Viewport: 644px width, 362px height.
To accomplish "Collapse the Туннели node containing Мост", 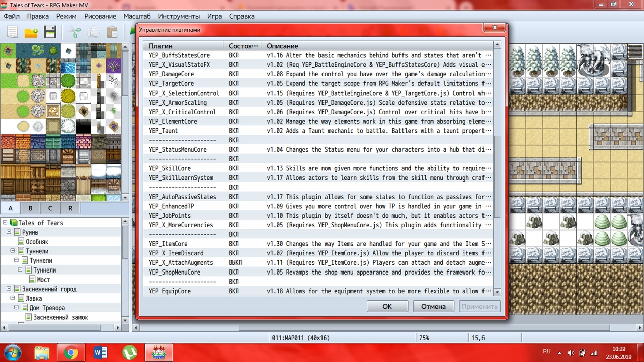I will click(21, 270).
